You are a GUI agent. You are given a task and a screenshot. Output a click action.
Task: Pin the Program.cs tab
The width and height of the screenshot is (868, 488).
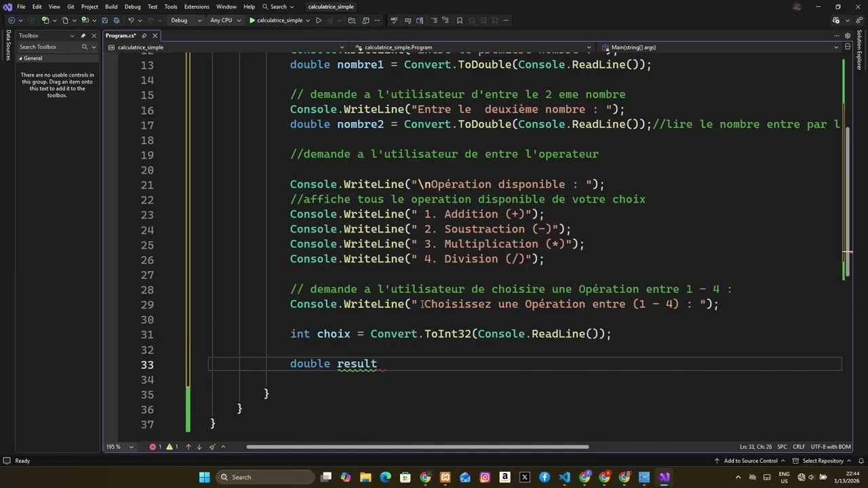[x=144, y=35]
